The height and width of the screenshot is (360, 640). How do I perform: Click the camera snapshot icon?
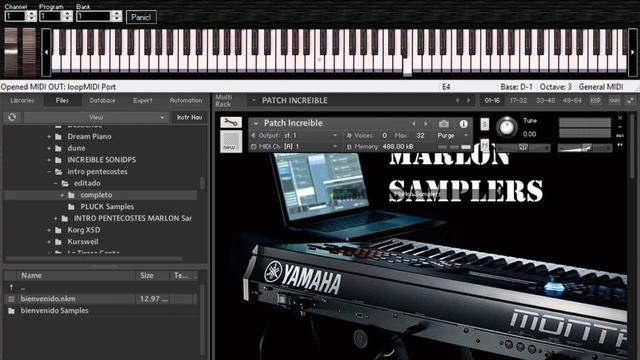[444, 123]
